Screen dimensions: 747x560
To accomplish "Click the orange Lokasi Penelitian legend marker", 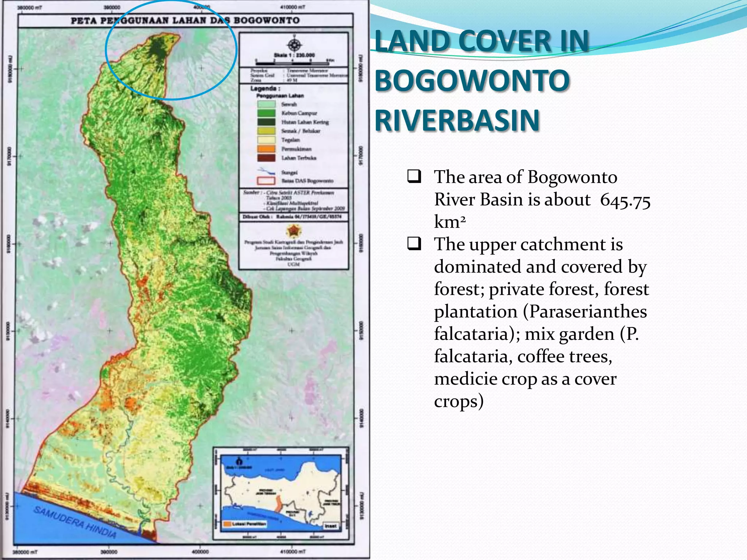I will coord(227,524).
